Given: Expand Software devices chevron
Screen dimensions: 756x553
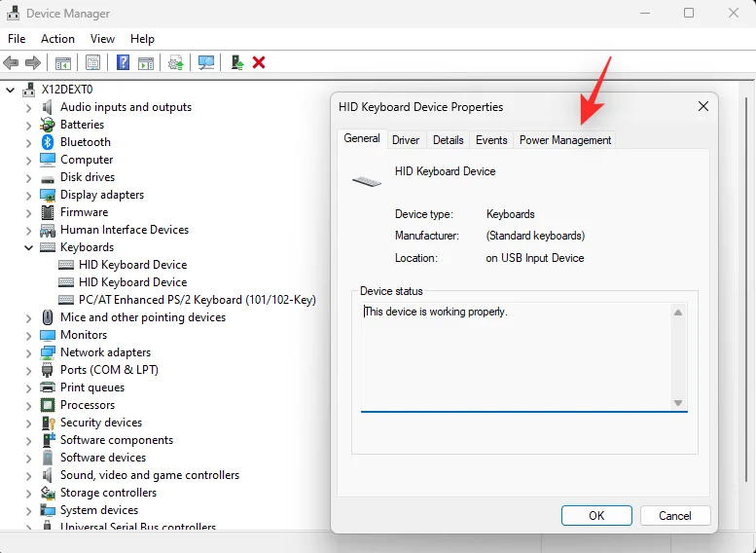Looking at the screenshot, I should 28,458.
